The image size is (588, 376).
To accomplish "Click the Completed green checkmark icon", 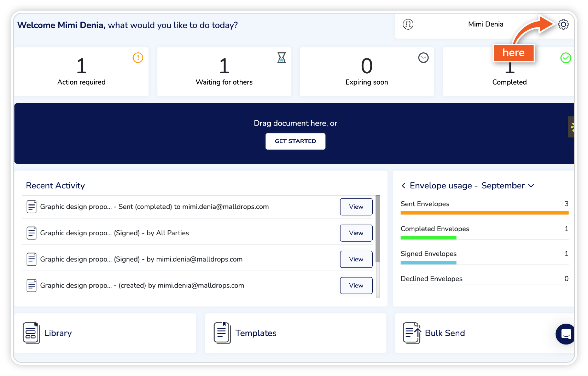I will (x=566, y=58).
